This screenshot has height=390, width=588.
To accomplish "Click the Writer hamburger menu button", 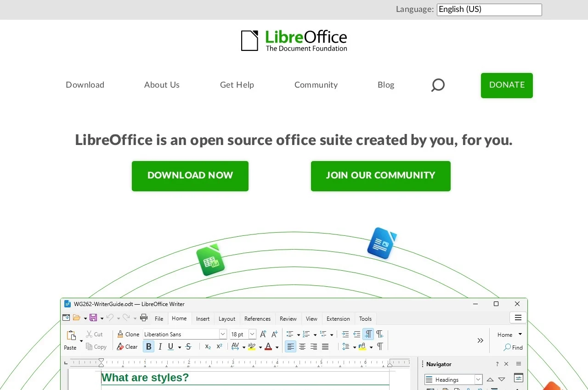I will click(518, 318).
